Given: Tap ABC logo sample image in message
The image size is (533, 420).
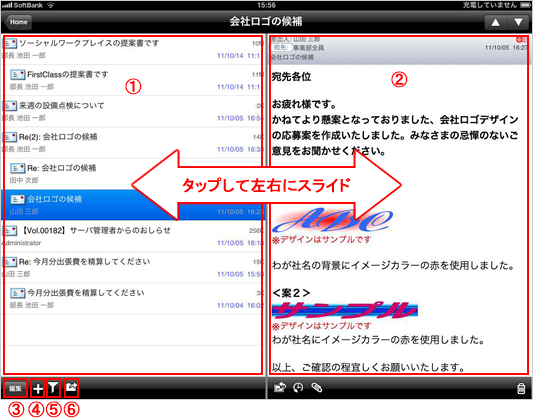Looking at the screenshot, I should point(332,220).
